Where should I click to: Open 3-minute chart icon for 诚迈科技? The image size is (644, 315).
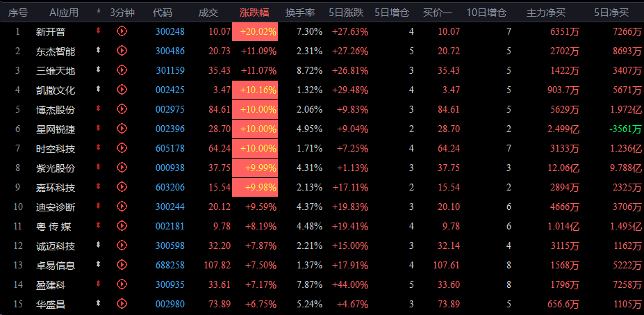tap(122, 245)
